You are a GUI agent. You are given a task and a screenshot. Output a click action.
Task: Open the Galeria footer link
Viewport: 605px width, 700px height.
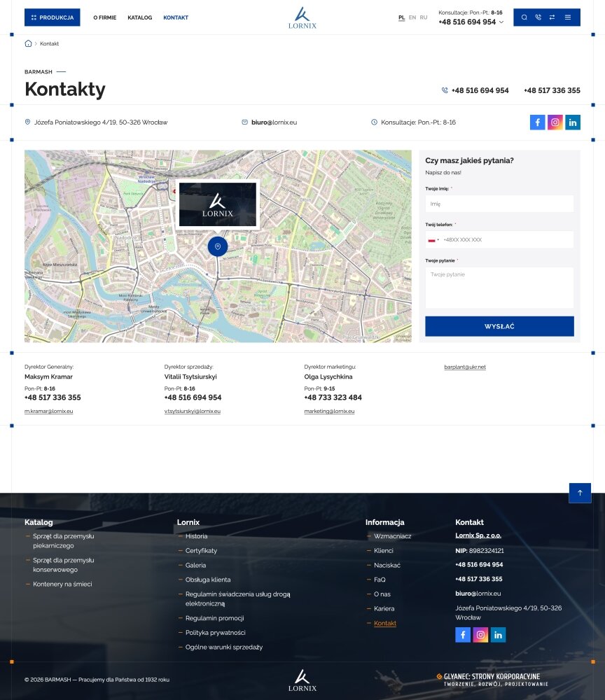click(x=195, y=565)
